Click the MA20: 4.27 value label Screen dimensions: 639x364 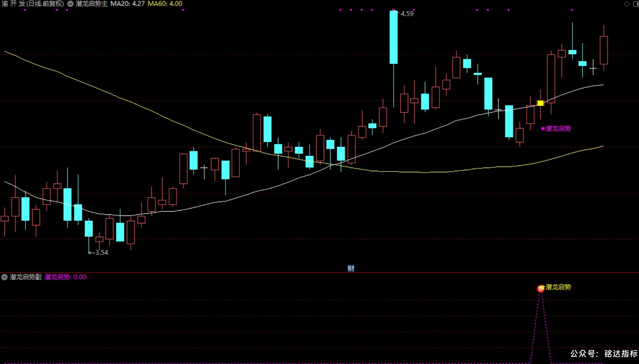pyautogui.click(x=127, y=4)
